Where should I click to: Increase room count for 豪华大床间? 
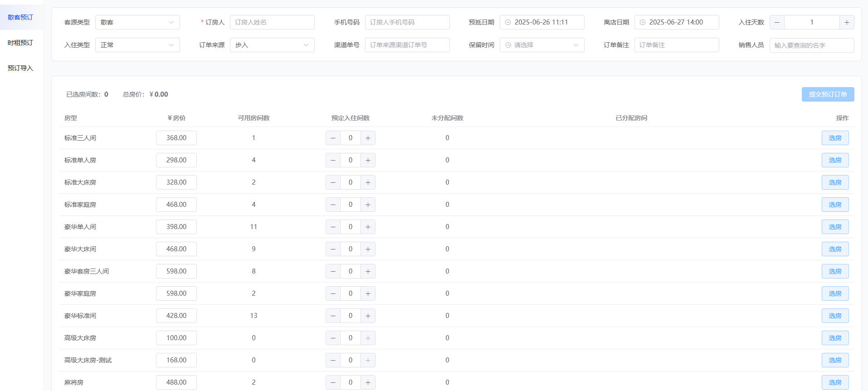[x=368, y=249]
